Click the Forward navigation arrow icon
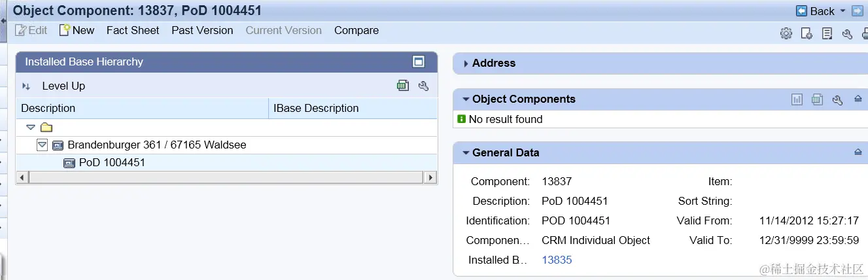Image resolution: width=868 pixels, height=280 pixels. click(857, 10)
